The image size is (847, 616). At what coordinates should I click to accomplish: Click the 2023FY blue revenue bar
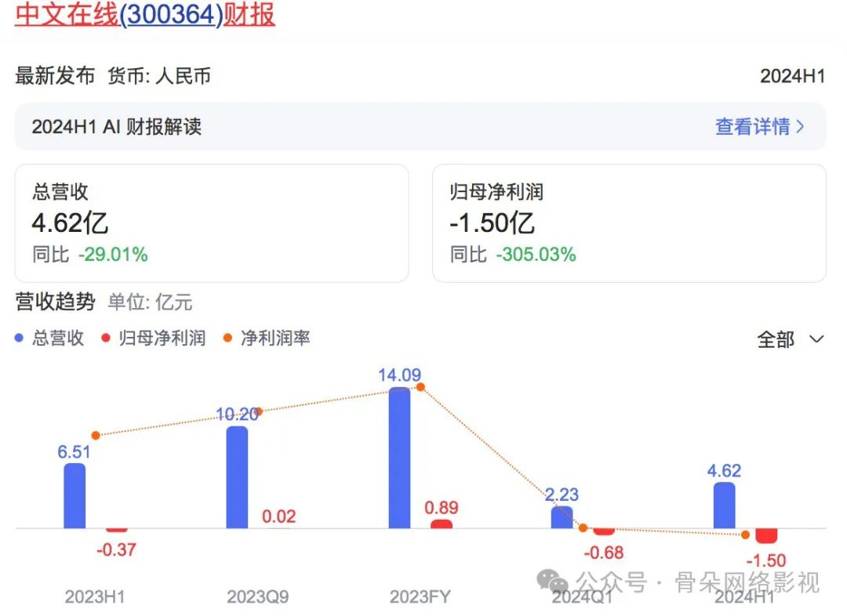(399, 458)
